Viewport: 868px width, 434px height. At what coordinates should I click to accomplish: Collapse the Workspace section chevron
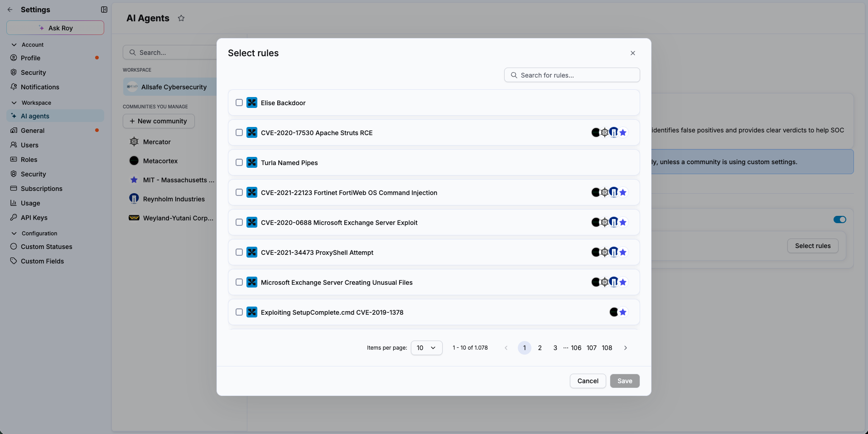point(14,103)
